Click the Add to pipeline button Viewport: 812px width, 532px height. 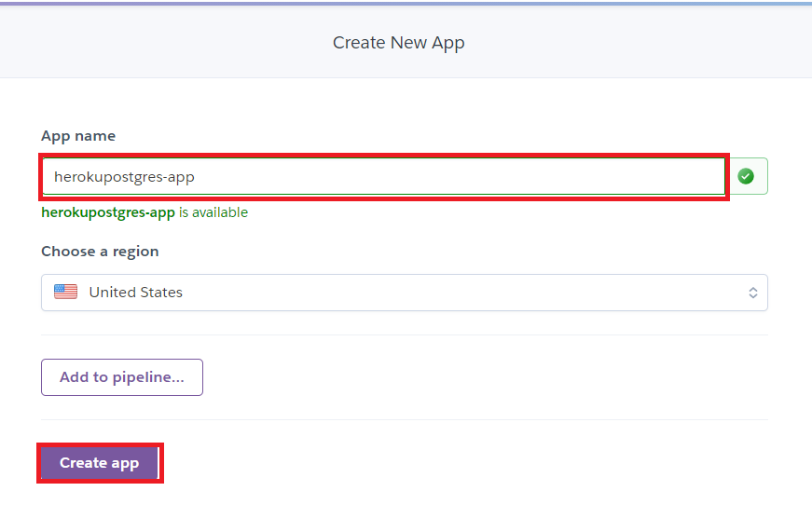pyautogui.click(x=122, y=377)
